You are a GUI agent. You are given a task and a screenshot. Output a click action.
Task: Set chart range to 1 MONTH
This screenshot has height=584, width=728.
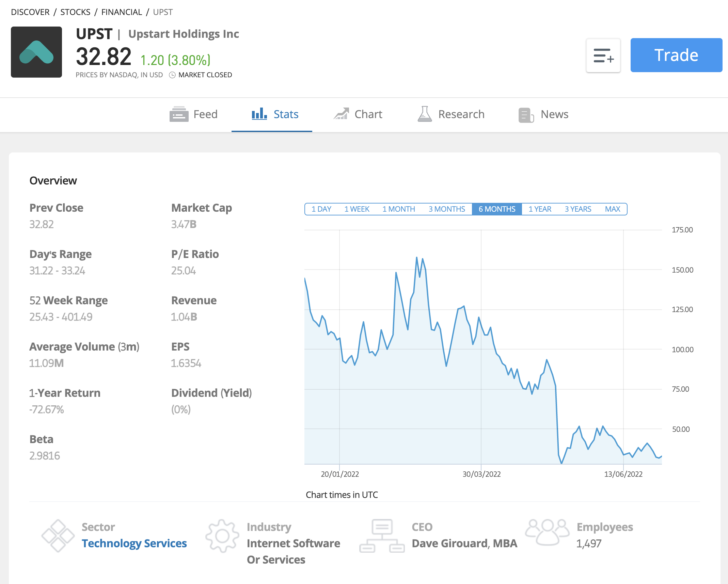(x=398, y=209)
